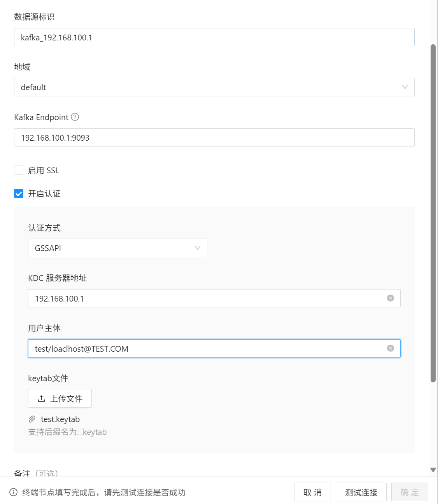
Task: Click the info icon in footer notice
Action: pos(13,492)
